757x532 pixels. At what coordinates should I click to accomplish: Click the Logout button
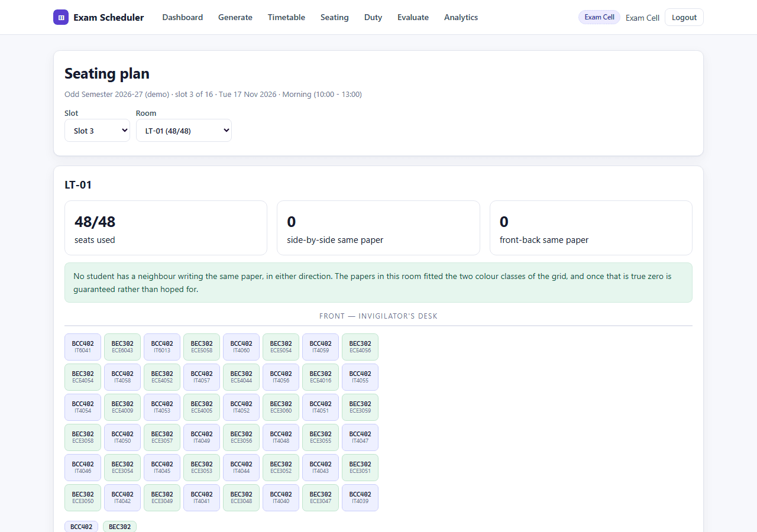tap(684, 17)
